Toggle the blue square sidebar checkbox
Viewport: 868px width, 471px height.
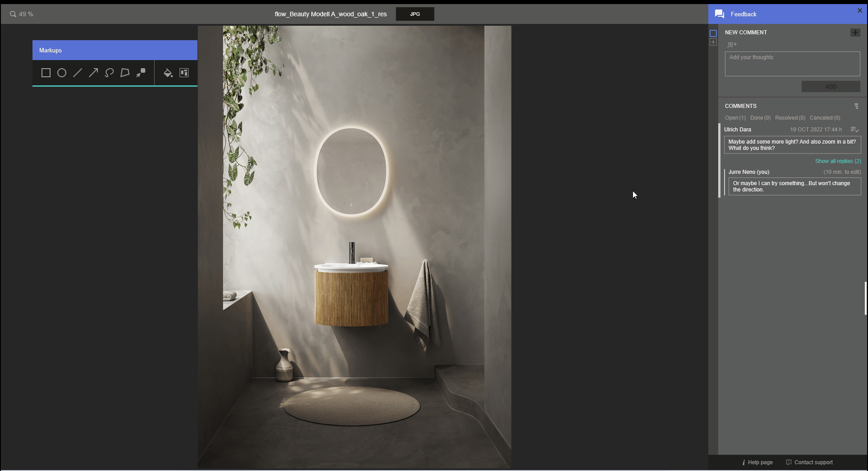tap(713, 33)
